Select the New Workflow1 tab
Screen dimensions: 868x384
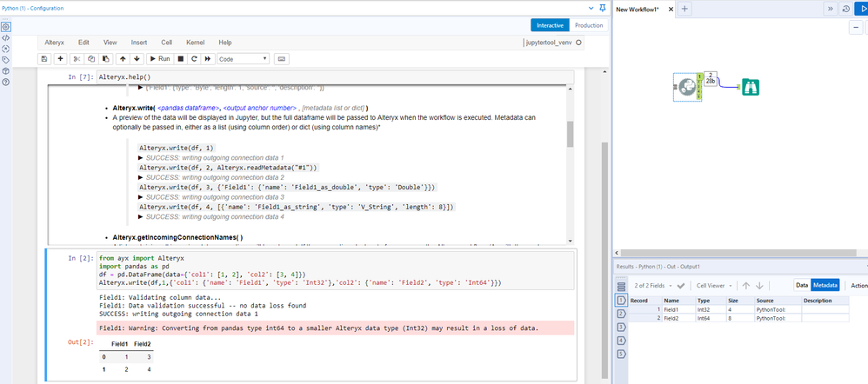pos(638,10)
